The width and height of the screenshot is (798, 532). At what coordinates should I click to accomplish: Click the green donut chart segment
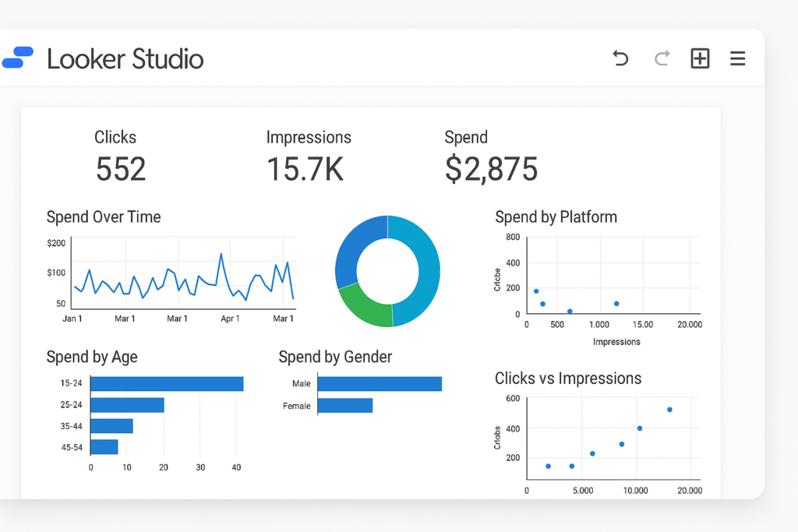(365, 306)
